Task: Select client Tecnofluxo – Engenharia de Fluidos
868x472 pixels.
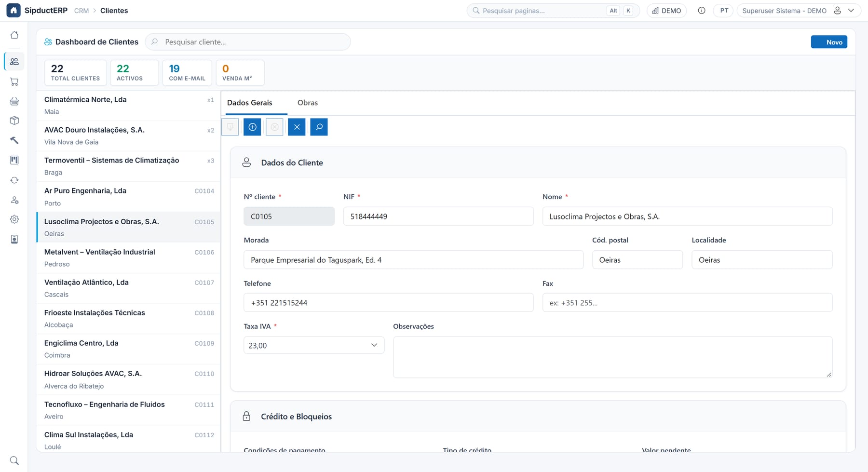Action: pos(128,410)
